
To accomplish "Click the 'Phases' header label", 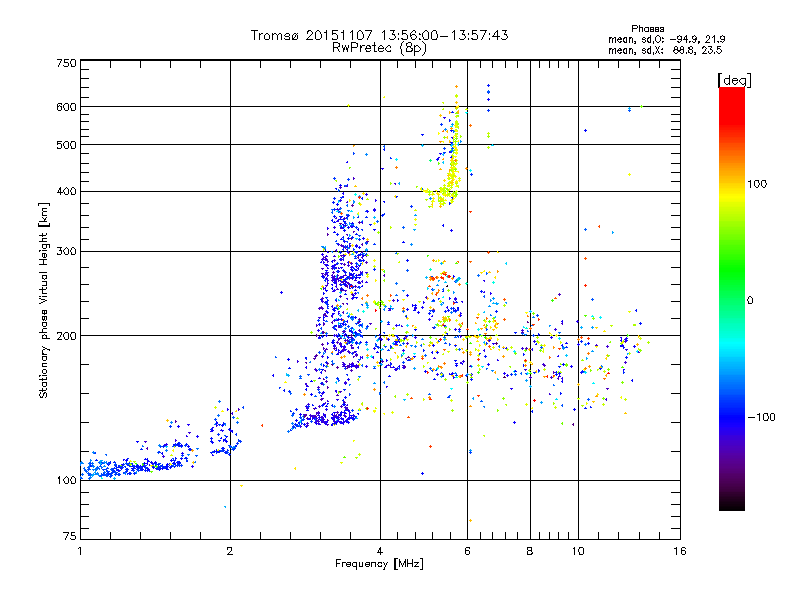I will [647, 29].
